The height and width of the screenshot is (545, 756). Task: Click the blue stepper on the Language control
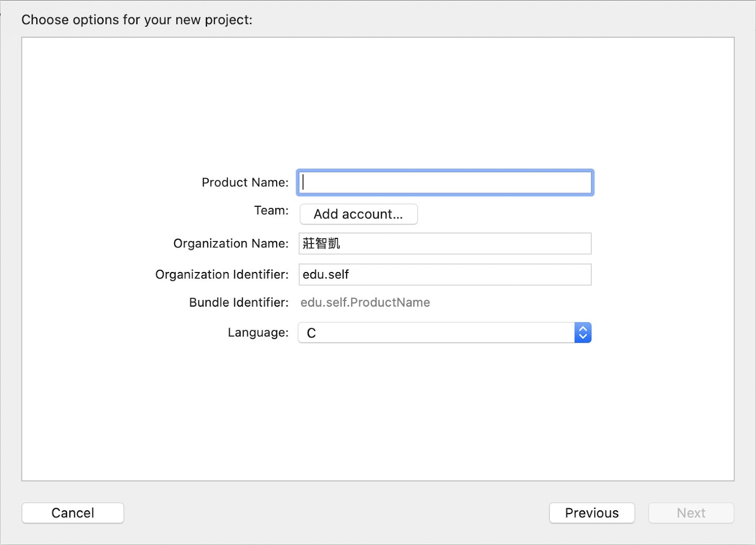point(583,332)
